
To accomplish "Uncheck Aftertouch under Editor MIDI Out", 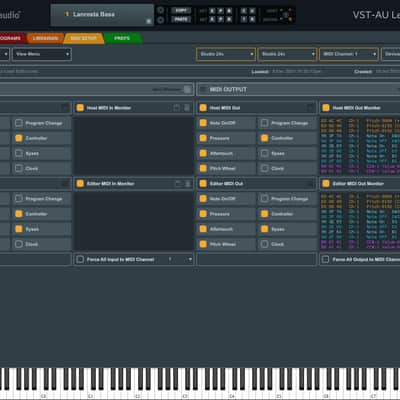I will [203, 229].
